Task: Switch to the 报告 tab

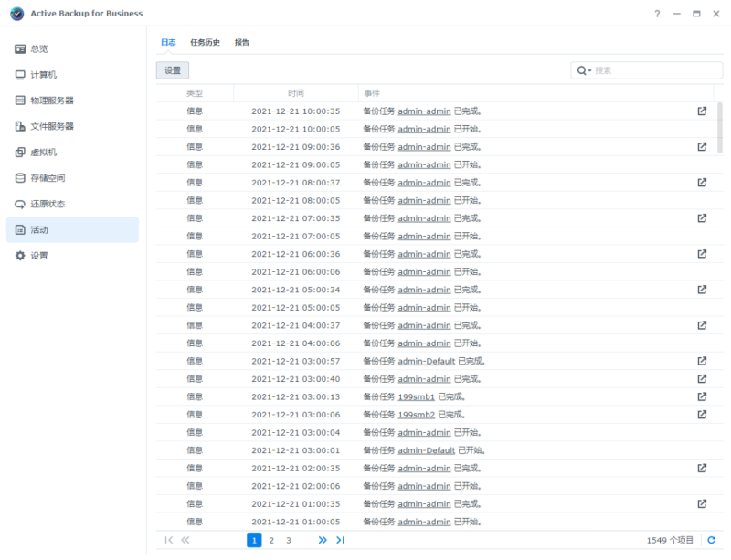Action: pos(242,42)
